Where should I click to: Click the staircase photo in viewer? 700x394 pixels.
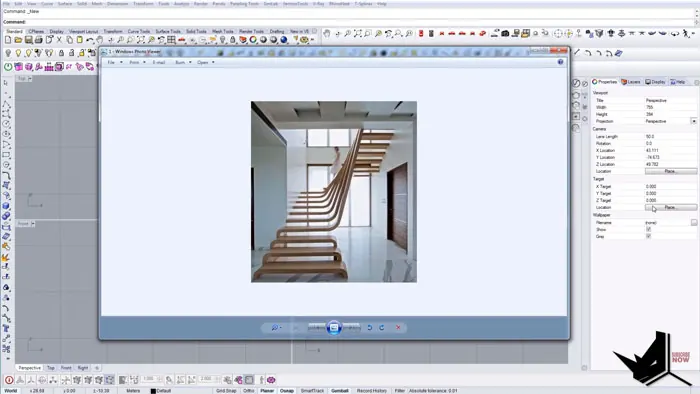coord(334,192)
